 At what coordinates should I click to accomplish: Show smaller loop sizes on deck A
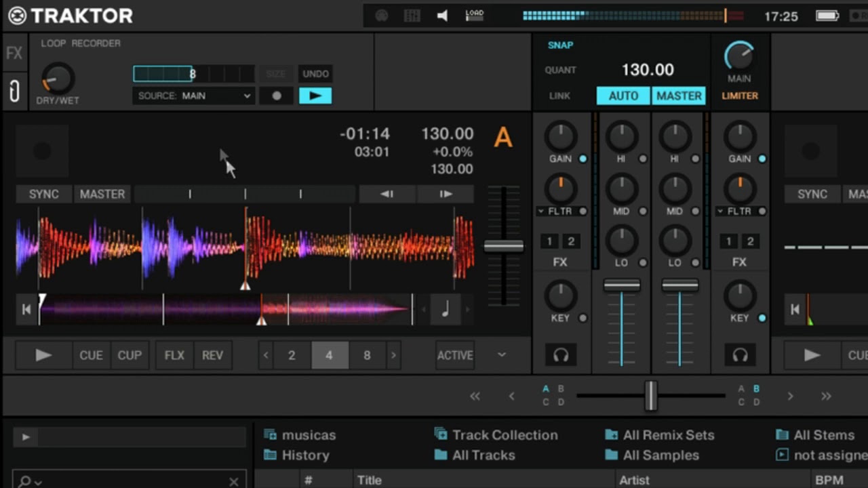point(266,355)
